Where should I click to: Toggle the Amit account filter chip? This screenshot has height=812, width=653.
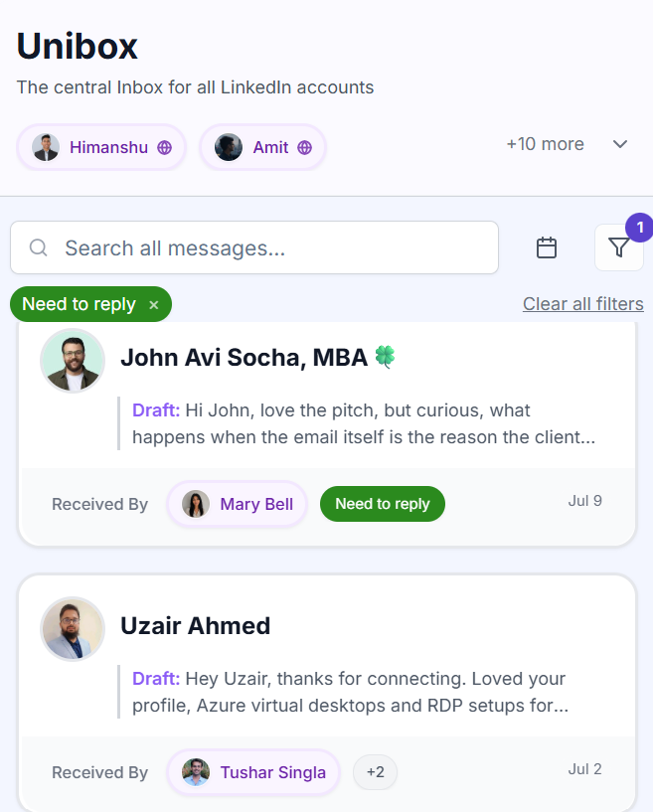coord(263,147)
